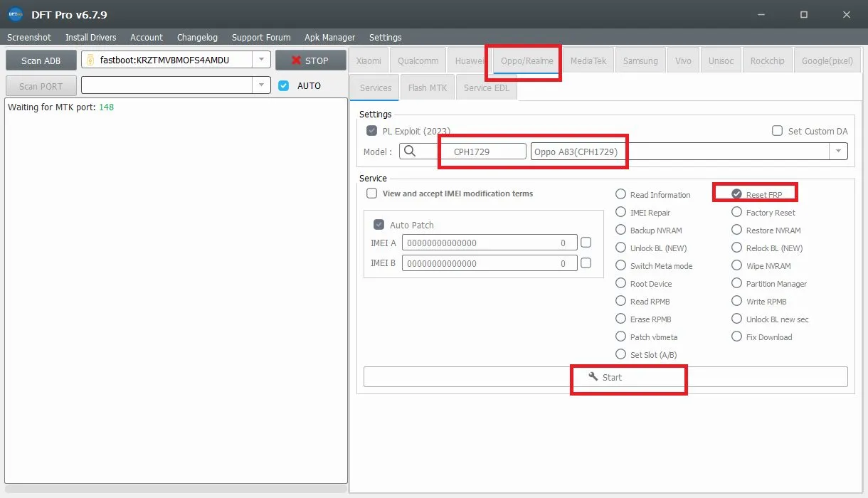
Task: Click the IMEI B input field
Action: point(489,263)
